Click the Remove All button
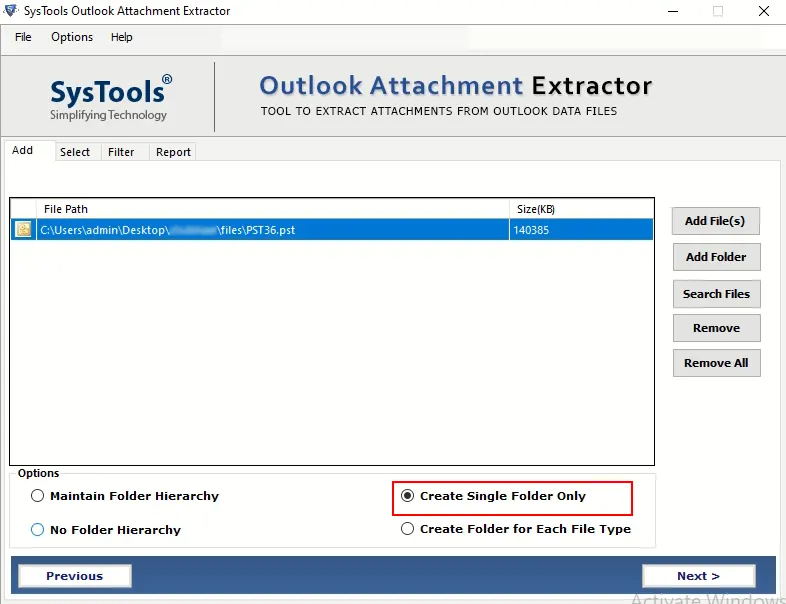This screenshot has height=604, width=786. pyautogui.click(x=716, y=363)
